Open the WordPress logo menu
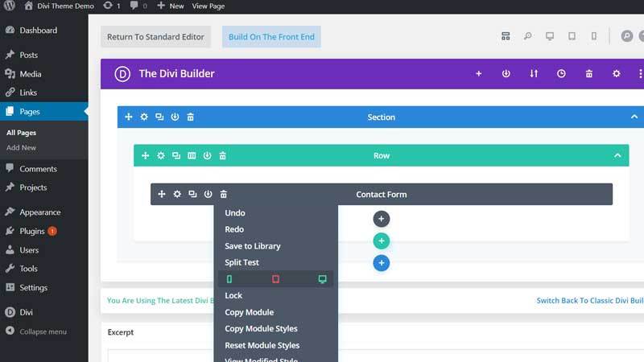This screenshot has height=362, width=644. 9,6
